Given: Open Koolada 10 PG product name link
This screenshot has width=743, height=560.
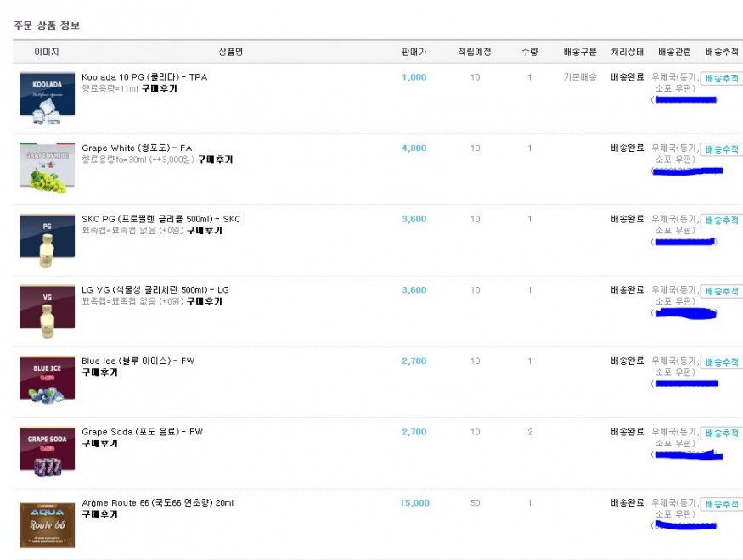Looking at the screenshot, I should (144, 77).
